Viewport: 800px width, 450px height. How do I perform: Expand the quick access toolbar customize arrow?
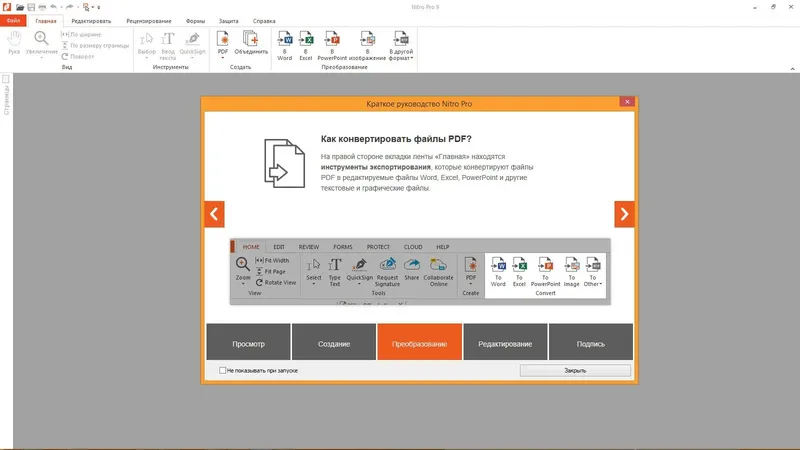99,8
